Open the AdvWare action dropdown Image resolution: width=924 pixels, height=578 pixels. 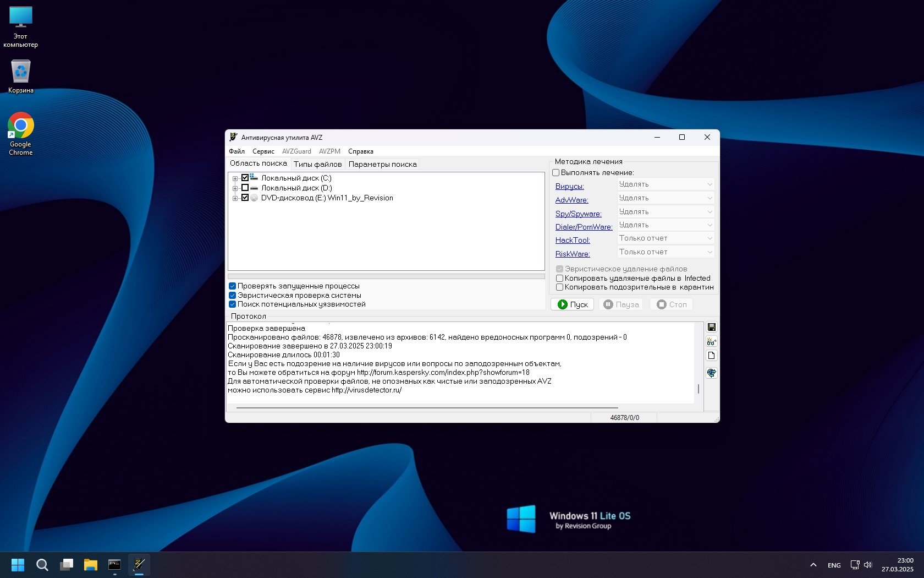coord(665,198)
